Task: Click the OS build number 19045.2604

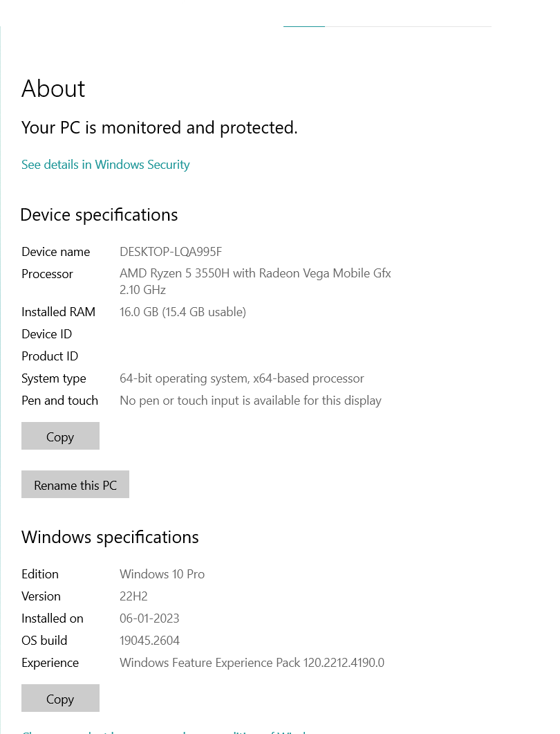Action: pyautogui.click(x=149, y=641)
